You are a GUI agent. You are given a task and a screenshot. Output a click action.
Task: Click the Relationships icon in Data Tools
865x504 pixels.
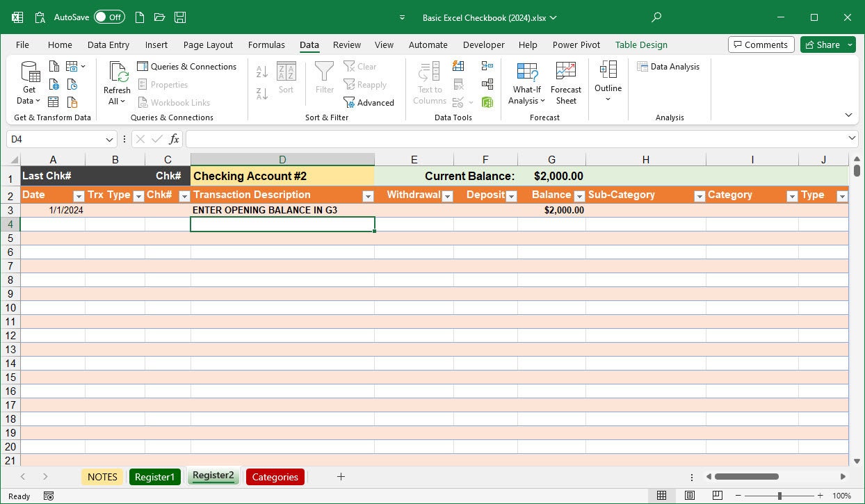pos(487,66)
